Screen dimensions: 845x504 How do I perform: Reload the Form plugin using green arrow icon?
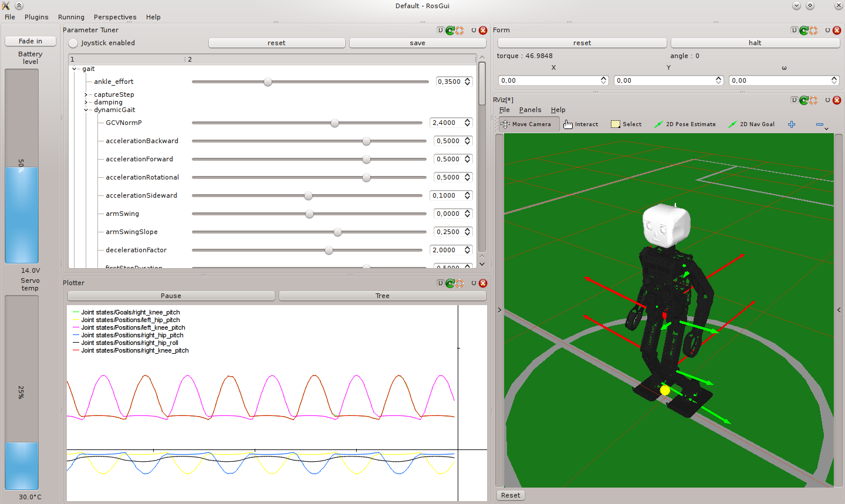click(803, 31)
